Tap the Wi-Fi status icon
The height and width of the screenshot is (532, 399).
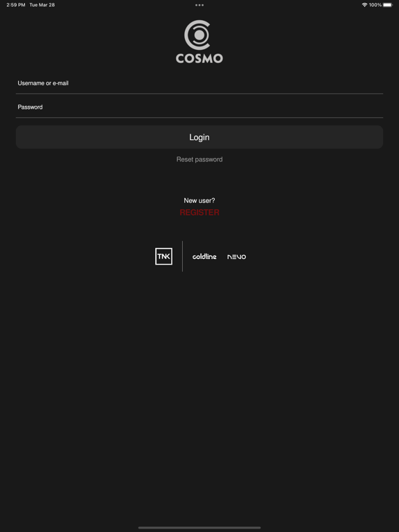pyautogui.click(x=364, y=5)
